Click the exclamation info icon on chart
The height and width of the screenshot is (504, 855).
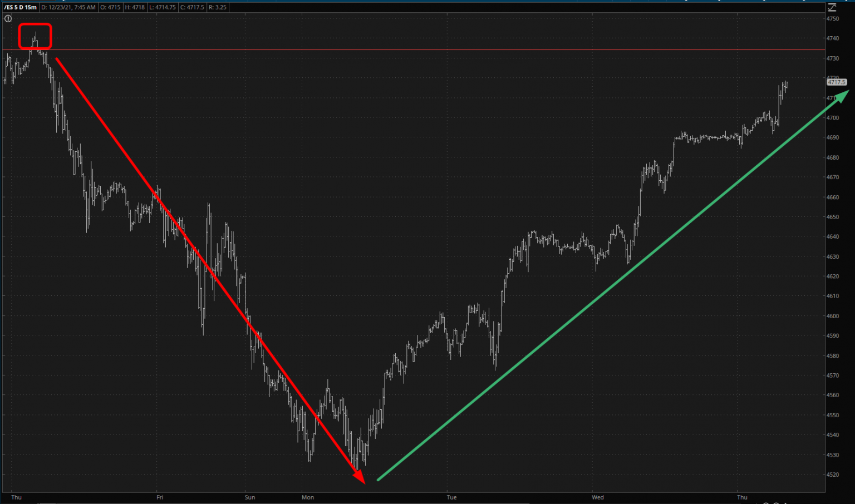click(x=8, y=19)
